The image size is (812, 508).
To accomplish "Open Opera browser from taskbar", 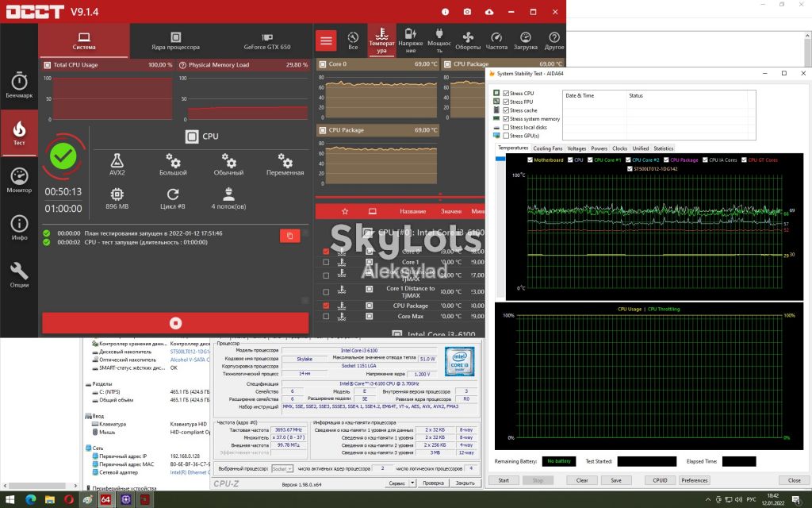I will pos(69,500).
